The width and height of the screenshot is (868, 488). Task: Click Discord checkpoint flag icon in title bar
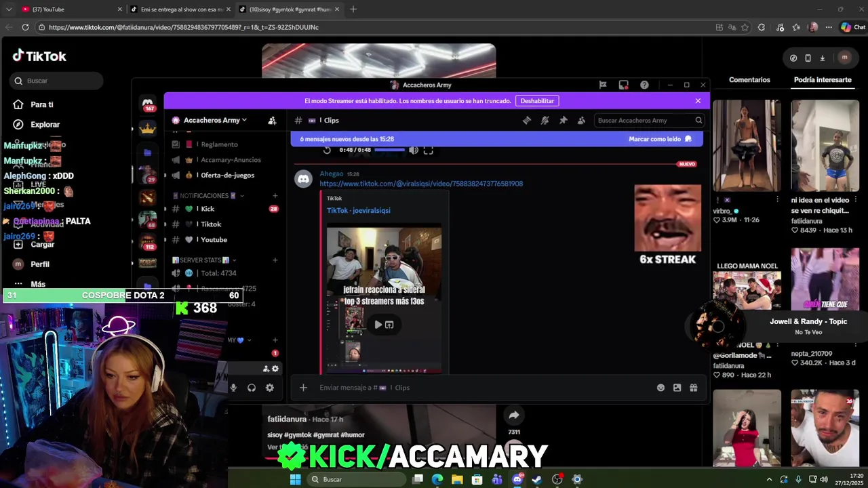coord(602,85)
